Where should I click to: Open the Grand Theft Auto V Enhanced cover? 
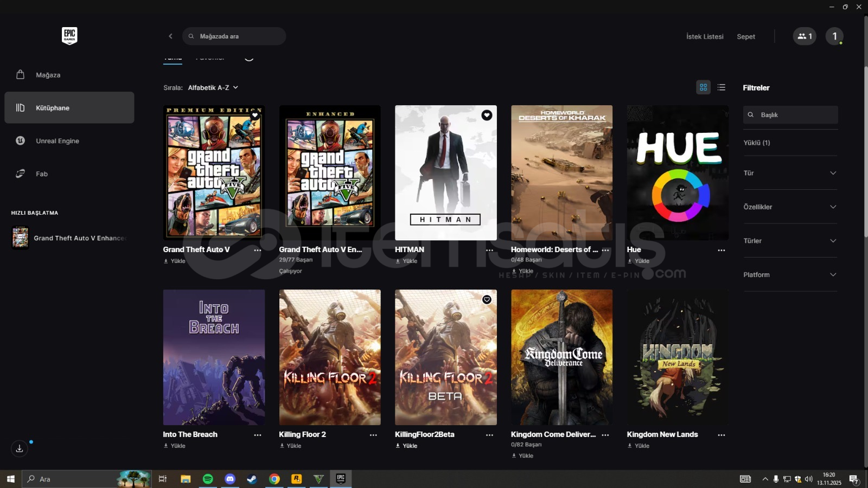(x=330, y=172)
